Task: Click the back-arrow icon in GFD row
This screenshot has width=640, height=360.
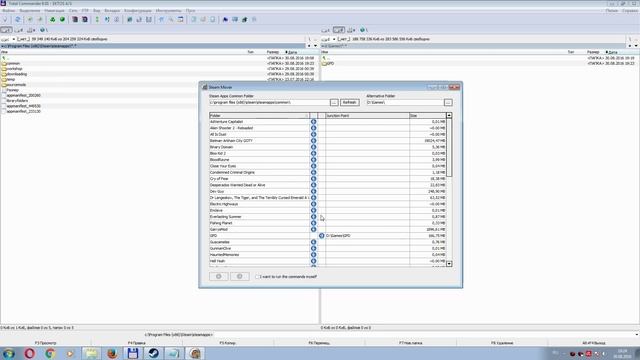Action: (322, 236)
